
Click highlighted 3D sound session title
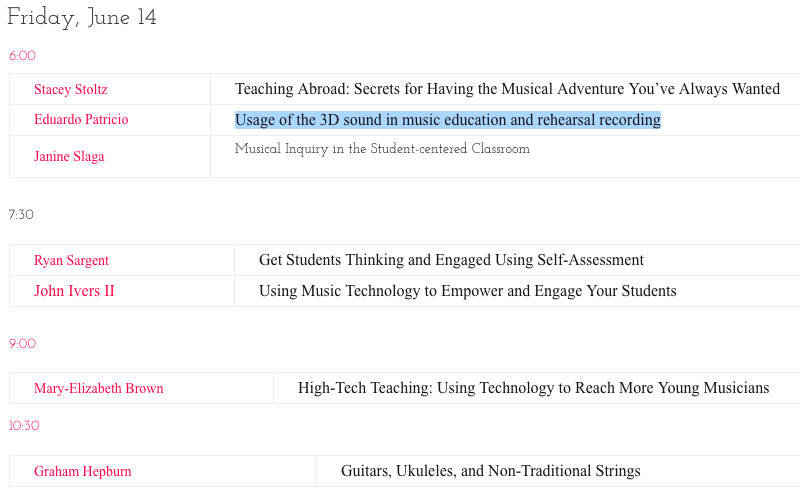[447, 120]
